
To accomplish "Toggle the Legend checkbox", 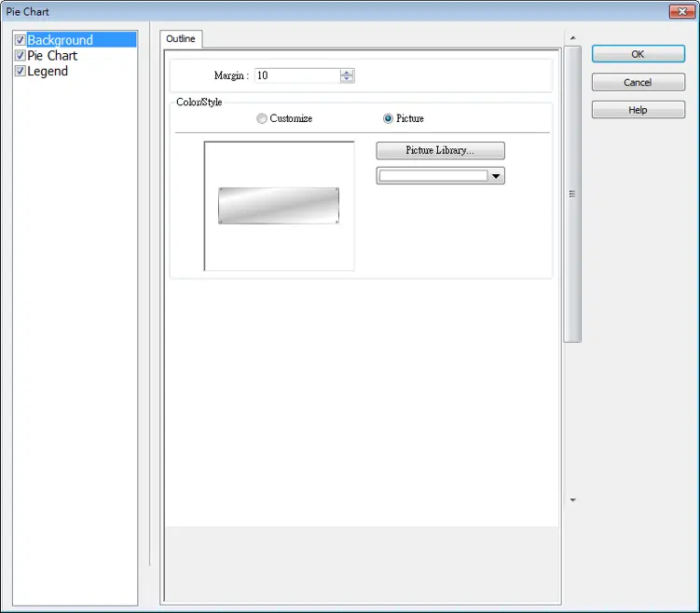I will (20, 71).
